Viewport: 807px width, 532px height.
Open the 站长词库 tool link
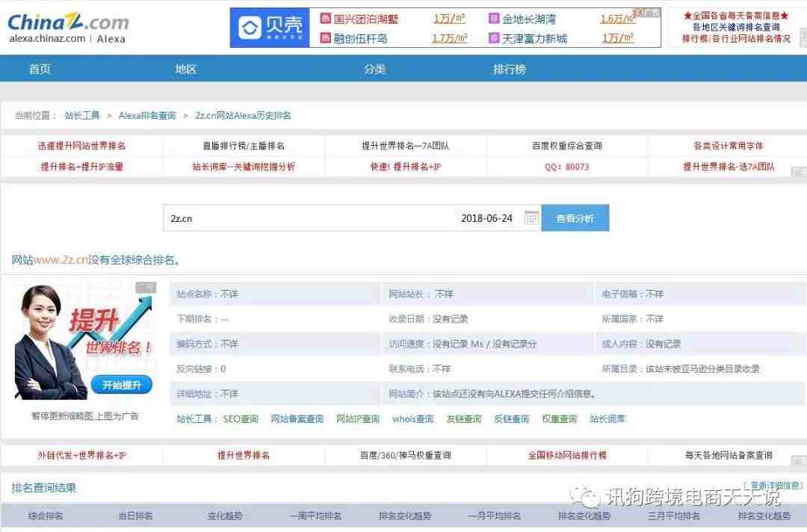coord(607,419)
